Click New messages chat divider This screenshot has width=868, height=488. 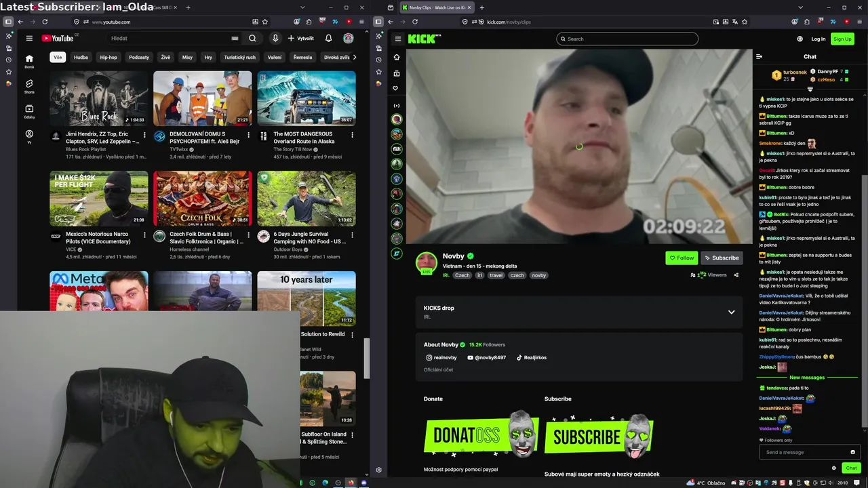[807, 378]
